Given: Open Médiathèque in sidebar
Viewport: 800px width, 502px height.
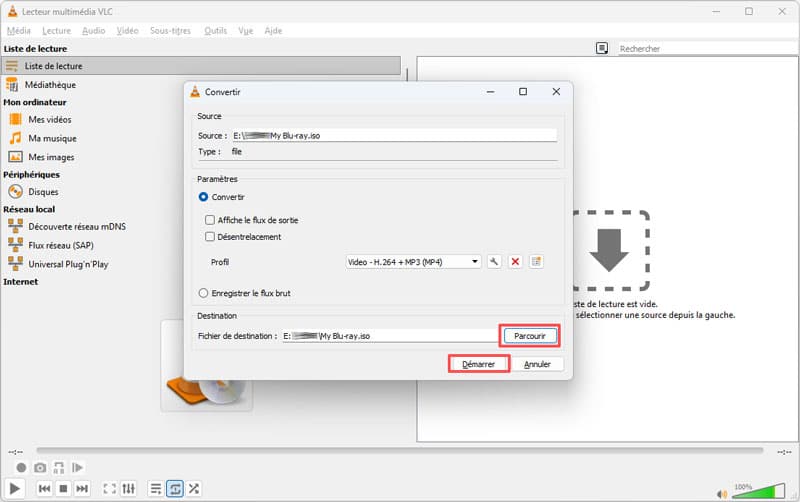Looking at the screenshot, I should pyautogui.click(x=50, y=85).
